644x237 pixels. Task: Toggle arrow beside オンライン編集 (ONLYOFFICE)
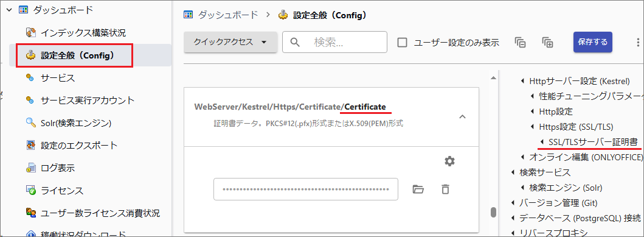(x=522, y=157)
